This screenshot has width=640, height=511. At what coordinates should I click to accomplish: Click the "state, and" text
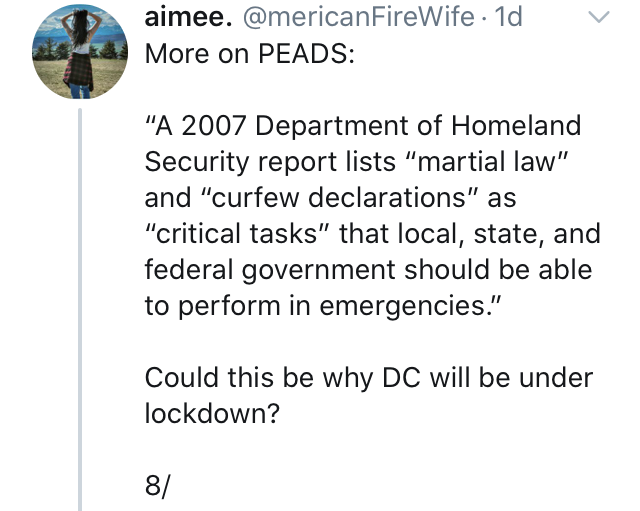[537, 234]
